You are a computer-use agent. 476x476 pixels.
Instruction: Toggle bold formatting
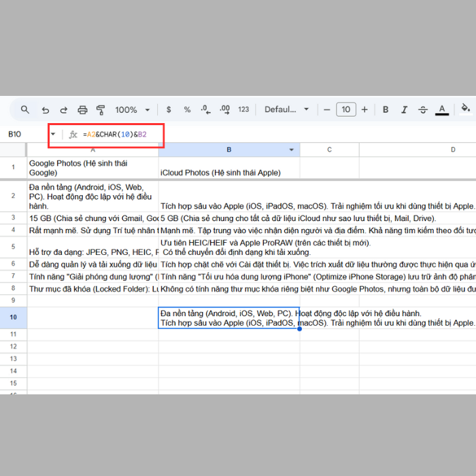click(x=386, y=109)
